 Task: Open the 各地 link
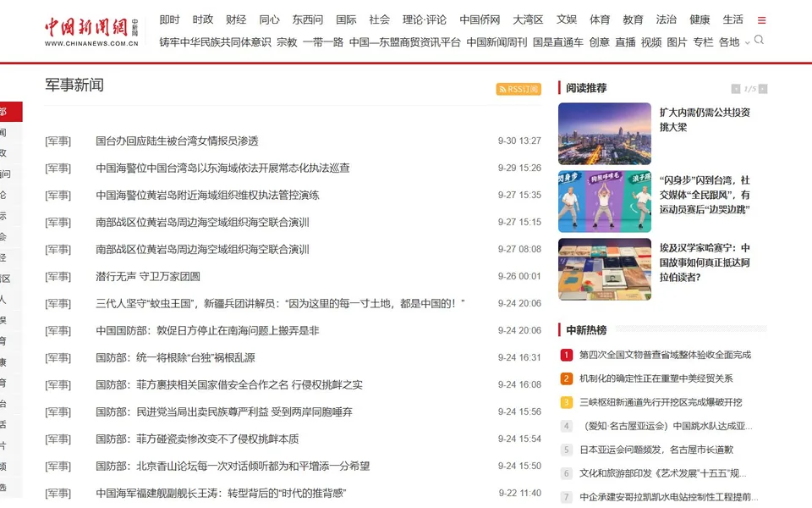point(729,42)
